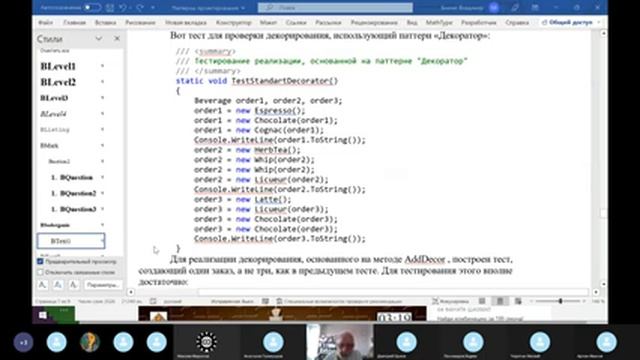Open the dropdown arrow beside BLevel1
The image size is (640, 360).
(x=102, y=66)
